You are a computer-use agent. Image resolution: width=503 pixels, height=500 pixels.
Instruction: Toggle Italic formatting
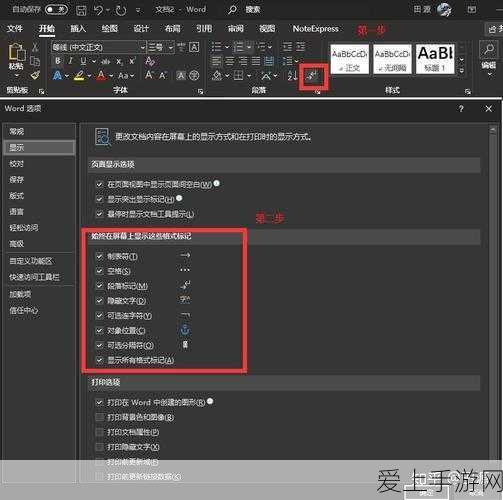pyautogui.click(x=70, y=61)
